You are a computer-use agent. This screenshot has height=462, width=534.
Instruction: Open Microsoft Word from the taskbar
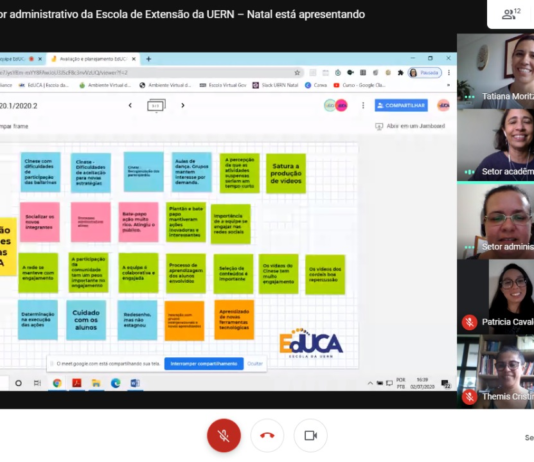135,383
